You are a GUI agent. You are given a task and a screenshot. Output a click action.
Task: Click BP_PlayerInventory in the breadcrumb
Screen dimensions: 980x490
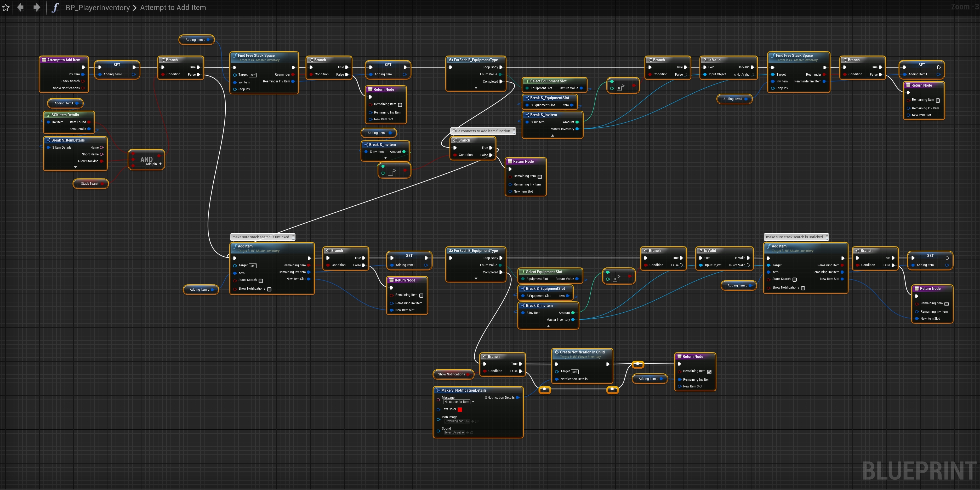(97, 8)
